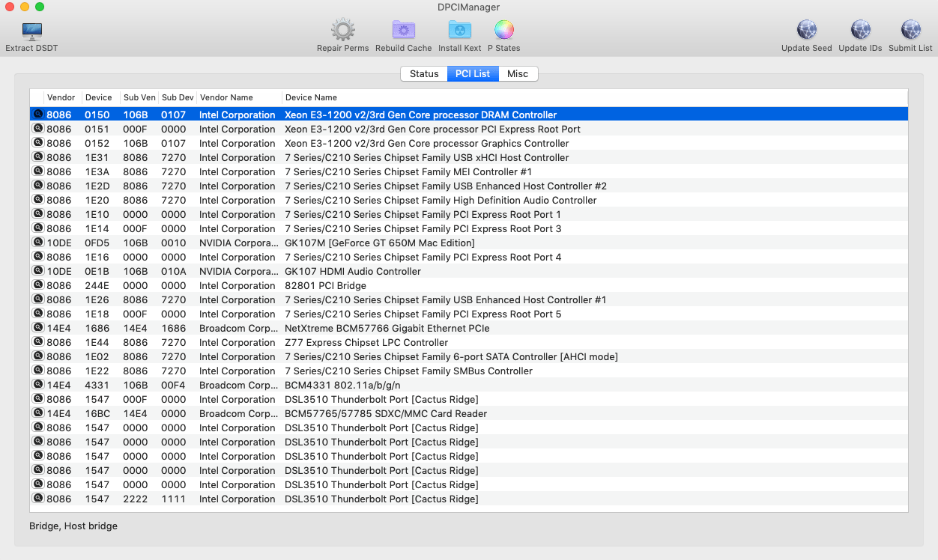This screenshot has height=560, width=938.
Task: Click the search icon on the USB xHCI Host Controller row
Action: point(38,157)
